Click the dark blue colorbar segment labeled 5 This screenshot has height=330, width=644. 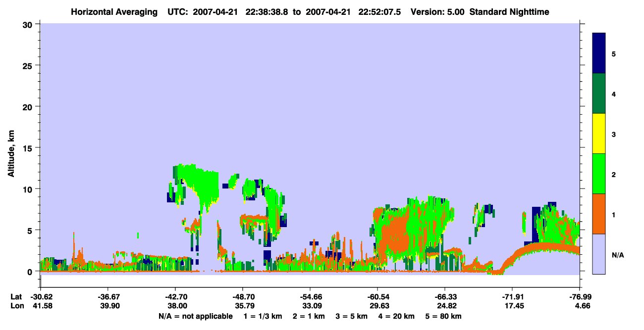coord(599,53)
